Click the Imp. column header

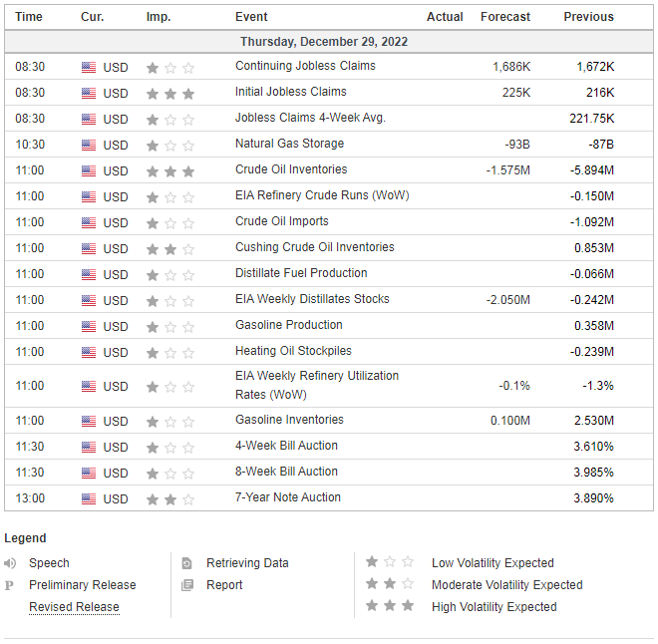[159, 17]
